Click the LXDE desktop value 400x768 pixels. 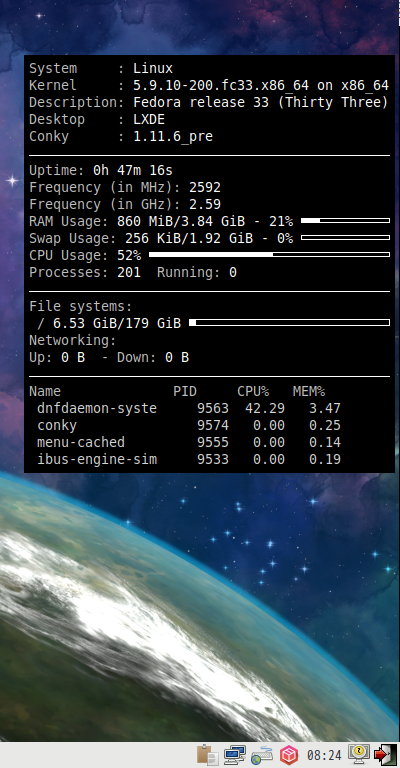coord(149,120)
